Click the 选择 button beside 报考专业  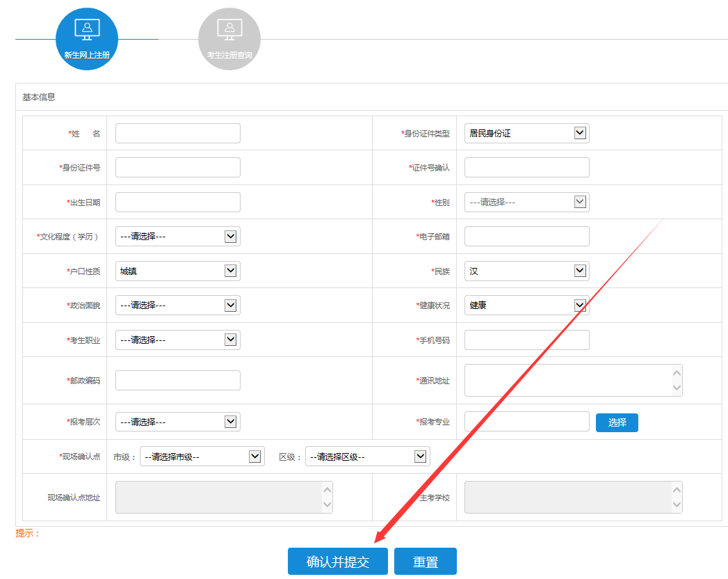tap(617, 422)
